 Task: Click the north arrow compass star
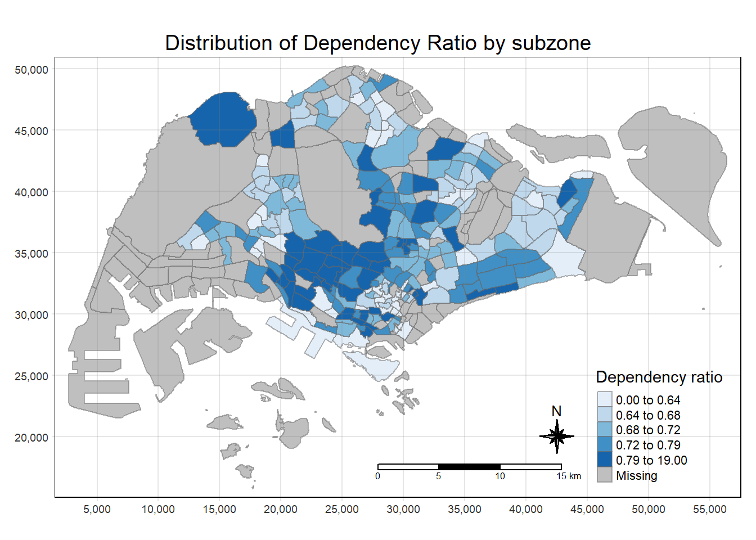click(556, 436)
